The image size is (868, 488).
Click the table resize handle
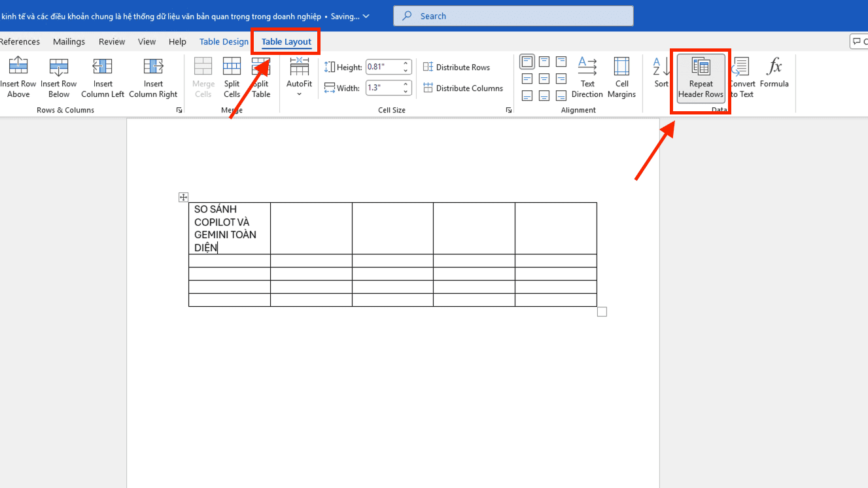click(602, 312)
